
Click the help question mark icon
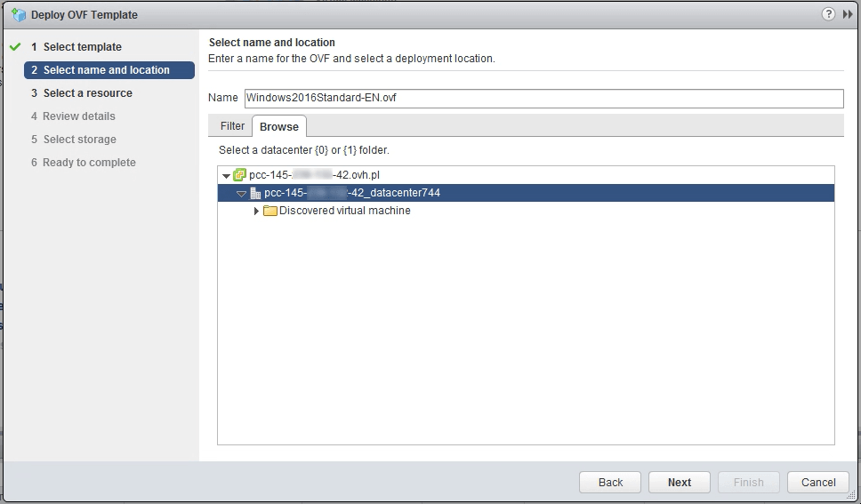coord(828,14)
